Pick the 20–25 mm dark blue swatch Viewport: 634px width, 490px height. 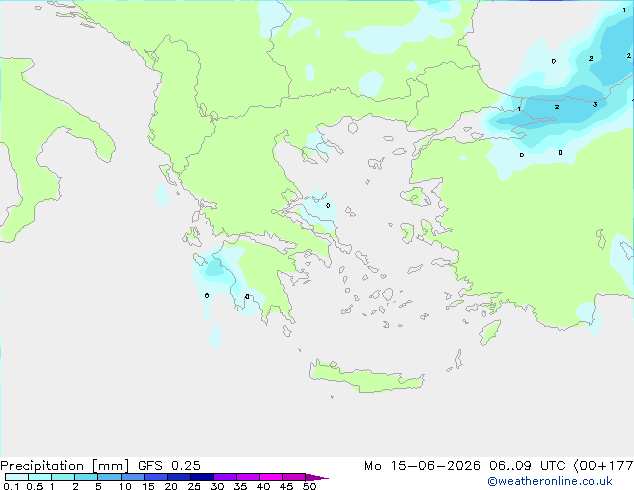point(178,477)
